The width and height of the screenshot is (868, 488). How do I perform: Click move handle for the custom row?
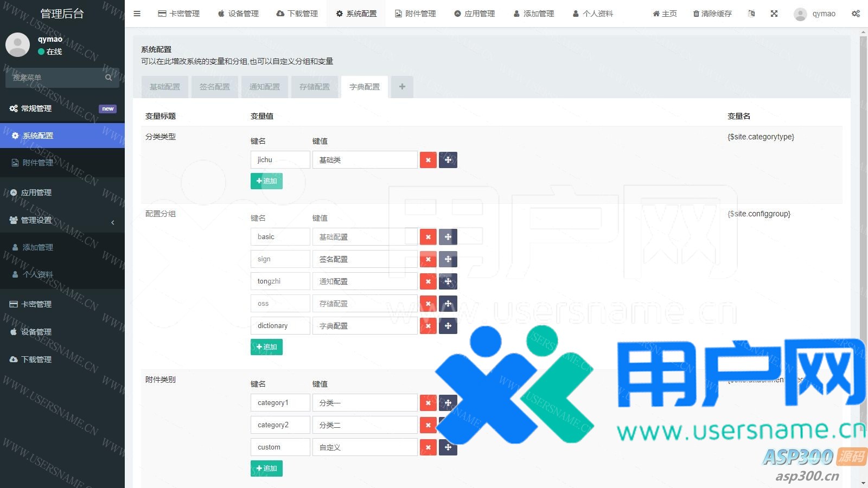448,447
